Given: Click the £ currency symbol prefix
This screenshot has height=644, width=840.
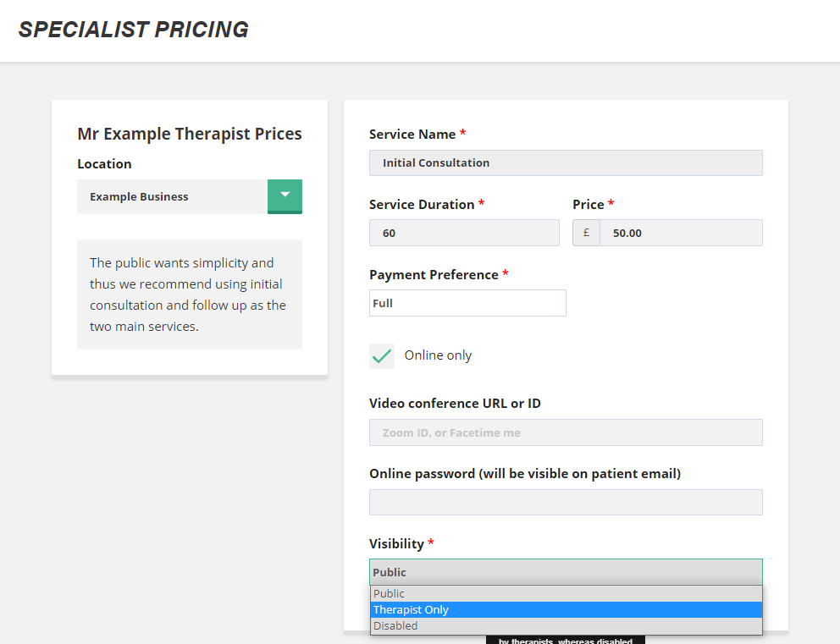Looking at the screenshot, I should pyautogui.click(x=586, y=233).
